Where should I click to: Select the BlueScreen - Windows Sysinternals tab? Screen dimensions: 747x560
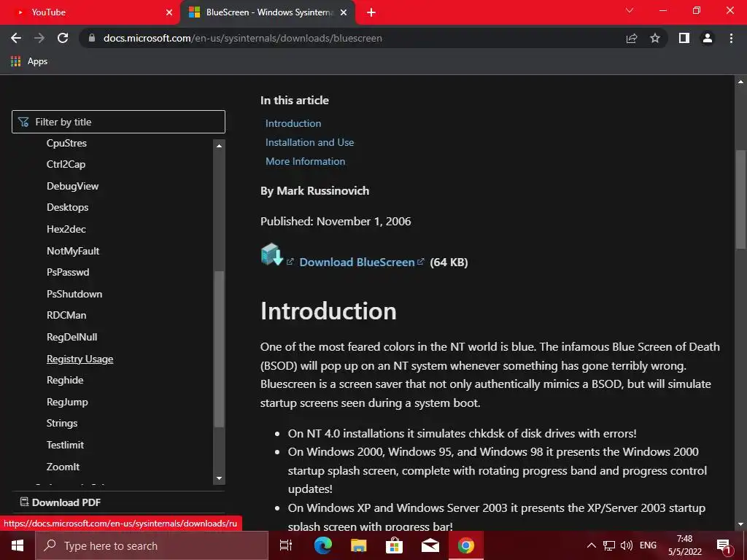[268, 12]
